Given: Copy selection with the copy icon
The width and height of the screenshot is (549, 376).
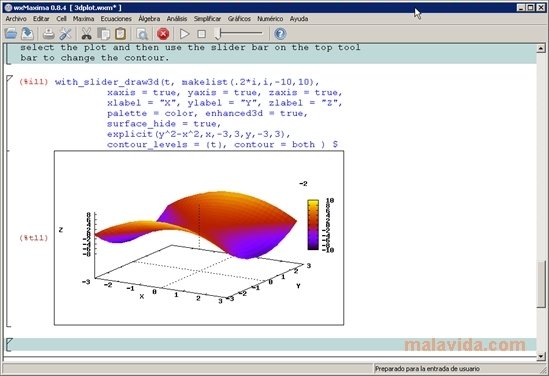Looking at the screenshot, I should pyautogui.click(x=104, y=34).
